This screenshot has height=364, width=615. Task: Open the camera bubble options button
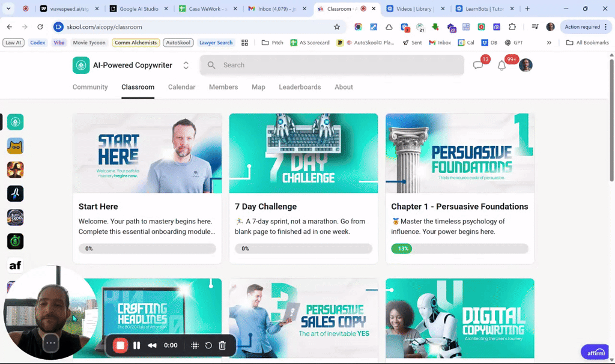click(x=50, y=343)
